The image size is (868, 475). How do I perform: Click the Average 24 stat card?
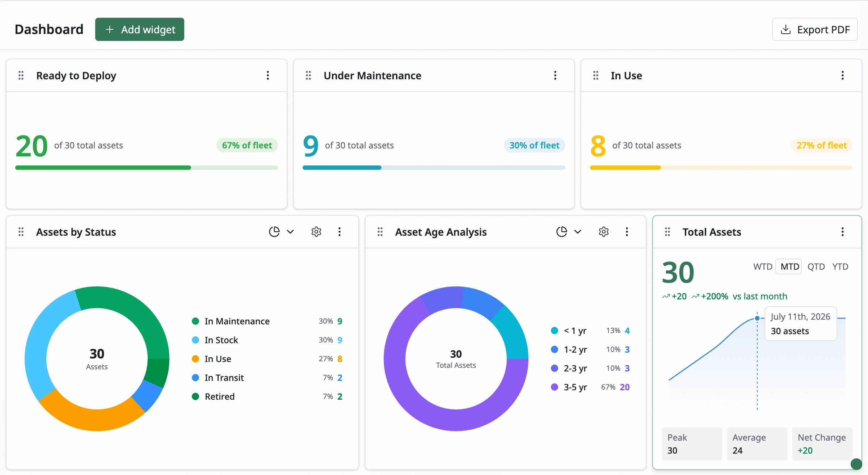point(757,444)
